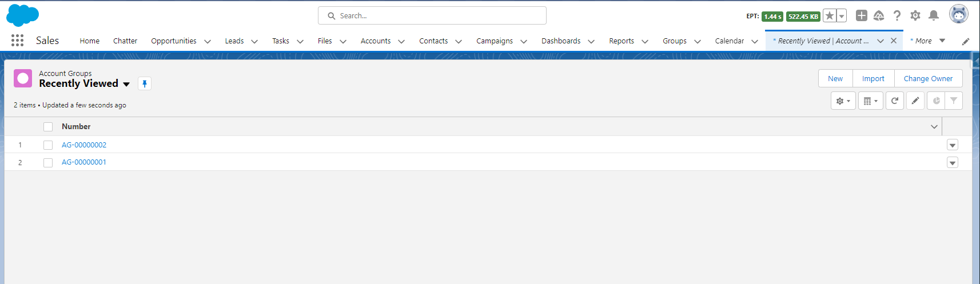Open row actions menu for AG-00000002
This screenshot has height=284, width=980.
tap(952, 145)
